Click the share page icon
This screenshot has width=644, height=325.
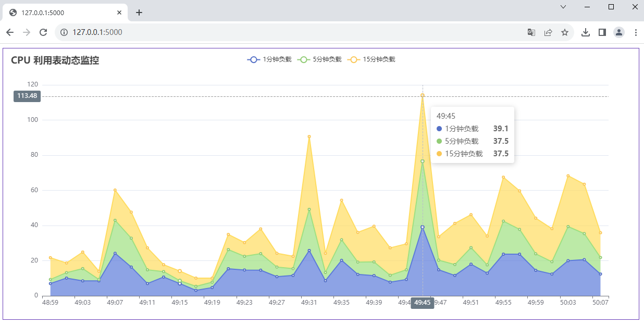click(x=548, y=32)
